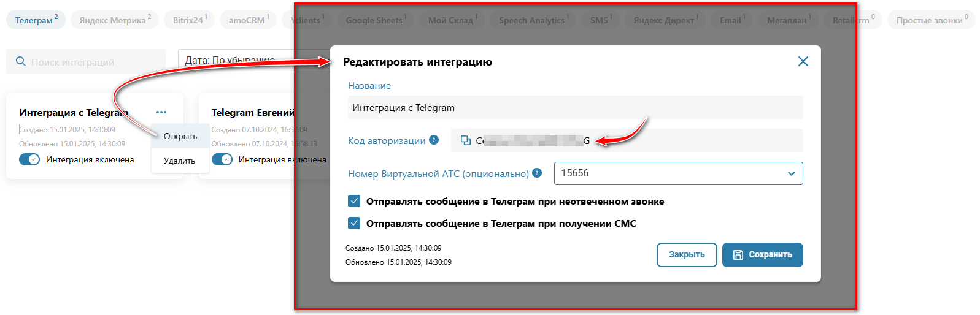Viewport: 980px width, 315px height.
Task: Click the Сохранить button
Action: (x=763, y=255)
